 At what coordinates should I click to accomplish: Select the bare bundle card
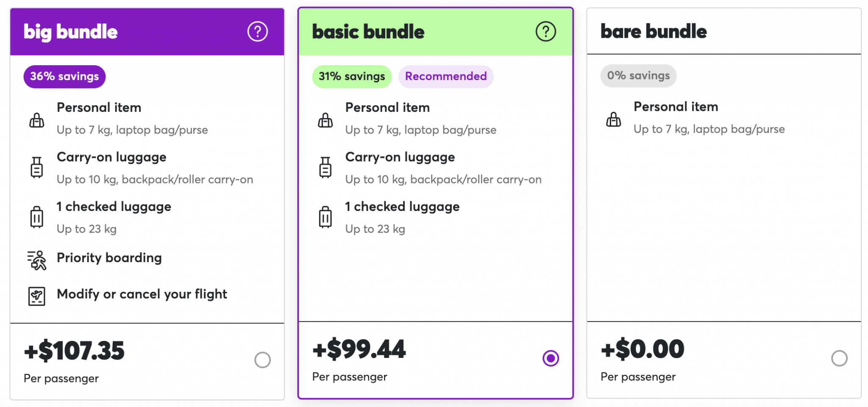723,203
